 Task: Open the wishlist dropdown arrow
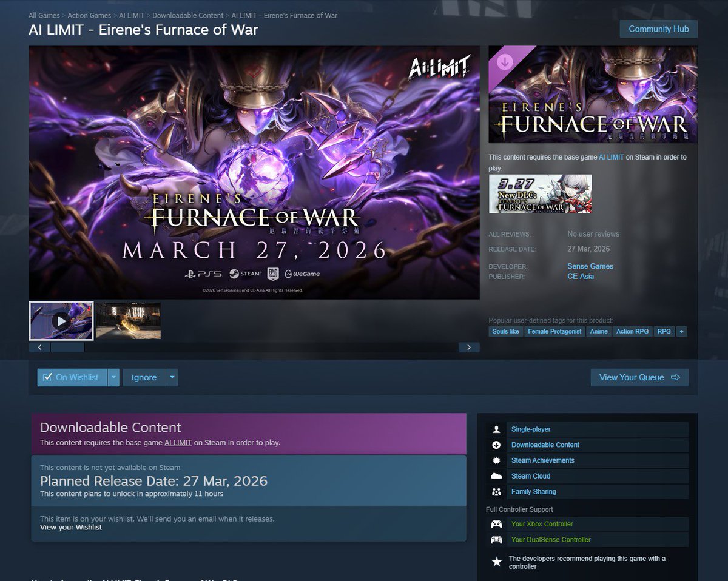113,377
